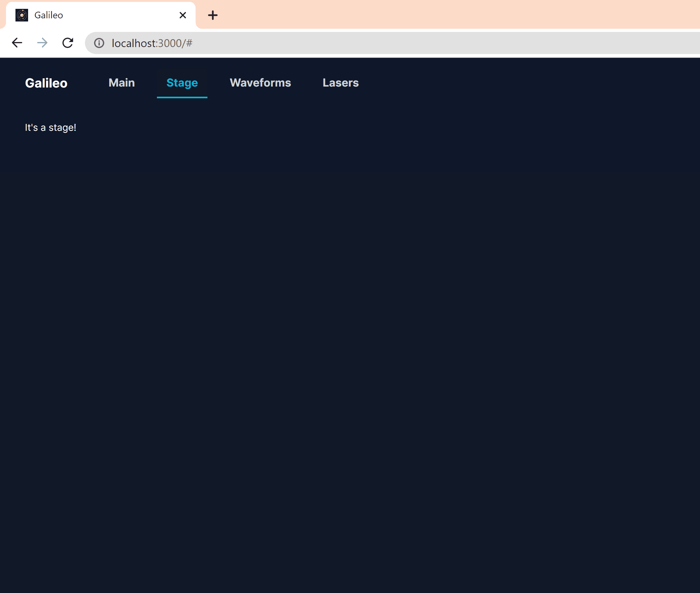The width and height of the screenshot is (700, 593).
Task: Open a new browser tab with plus
Action: [212, 15]
